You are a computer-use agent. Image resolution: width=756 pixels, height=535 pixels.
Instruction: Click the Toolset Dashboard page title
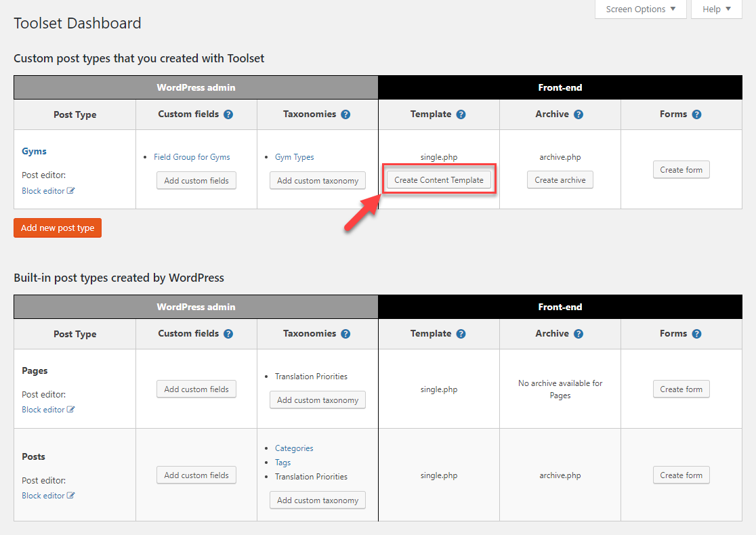77,23
